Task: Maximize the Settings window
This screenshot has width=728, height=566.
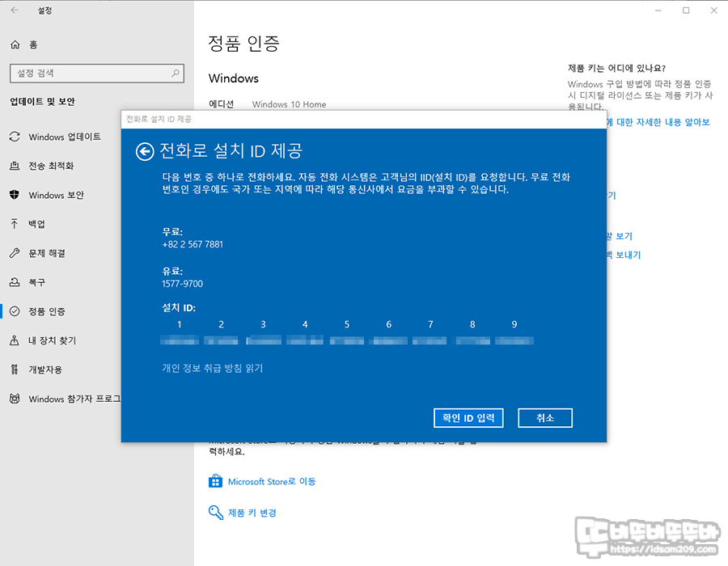Action: click(686, 11)
